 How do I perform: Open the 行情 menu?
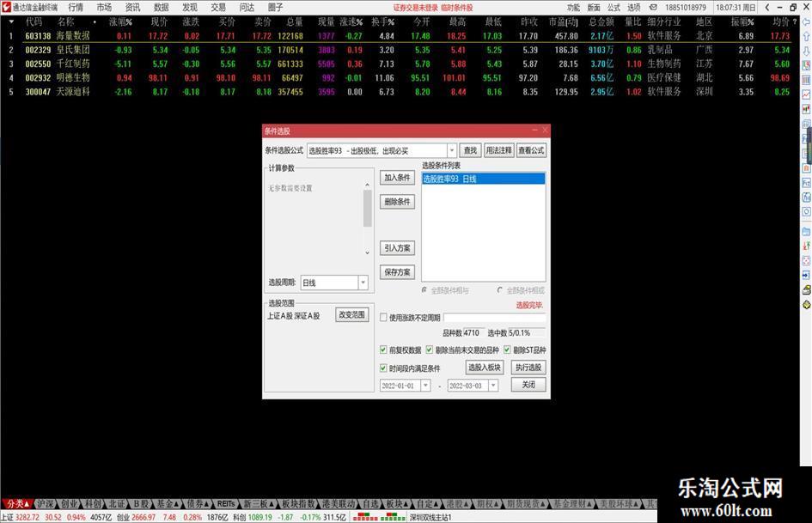click(76, 7)
